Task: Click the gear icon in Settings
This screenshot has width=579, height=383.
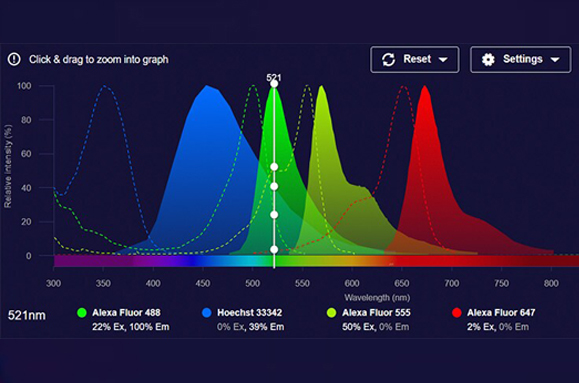Action: [488, 59]
